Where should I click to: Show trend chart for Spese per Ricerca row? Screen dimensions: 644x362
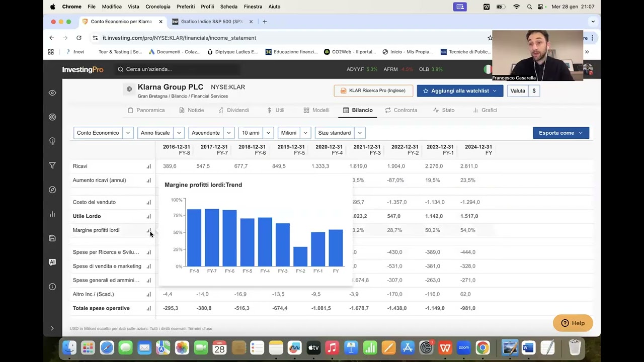pos(148,252)
